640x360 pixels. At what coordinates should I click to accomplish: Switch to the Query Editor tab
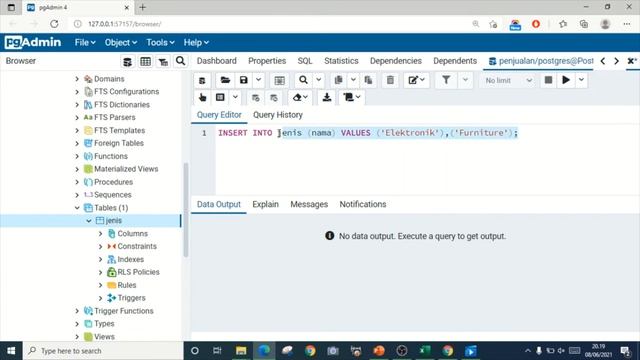[x=219, y=115]
